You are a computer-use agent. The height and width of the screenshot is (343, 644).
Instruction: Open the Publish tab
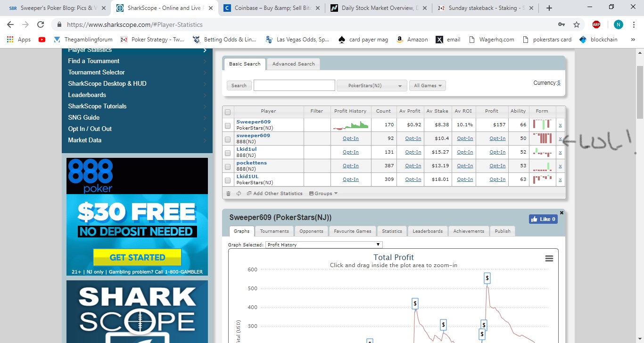pyautogui.click(x=503, y=231)
